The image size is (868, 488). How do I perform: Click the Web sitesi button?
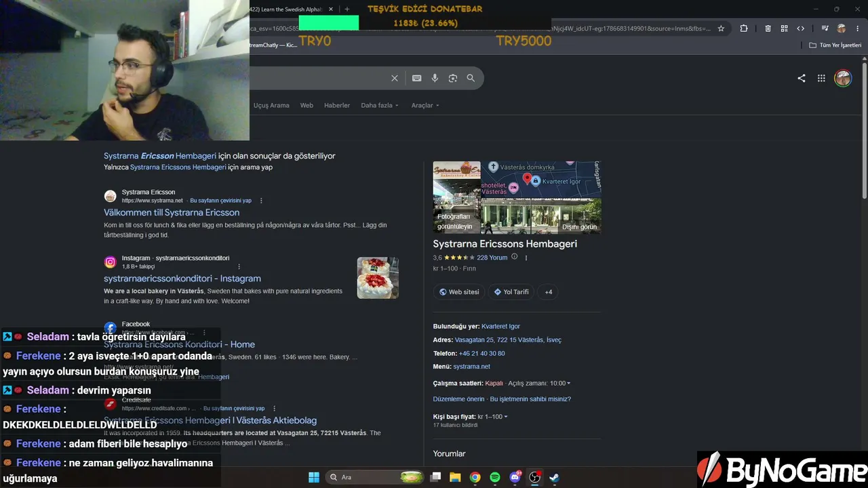point(458,292)
